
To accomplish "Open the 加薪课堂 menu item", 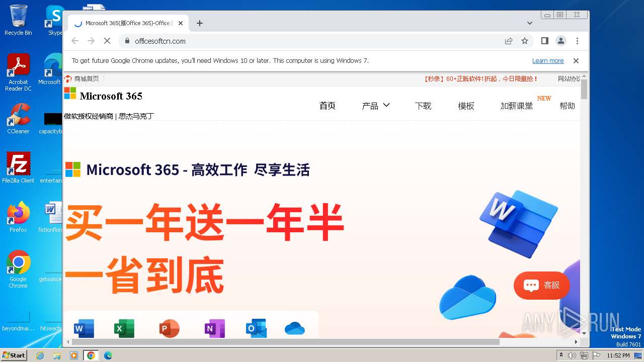I will pyautogui.click(x=517, y=106).
